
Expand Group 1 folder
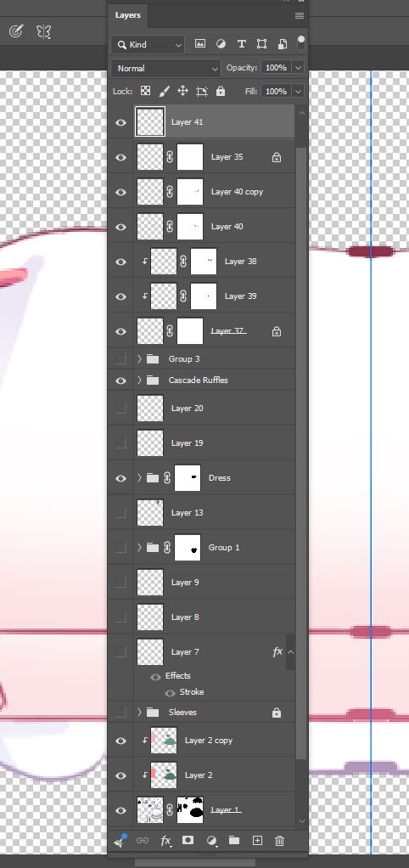[139, 548]
